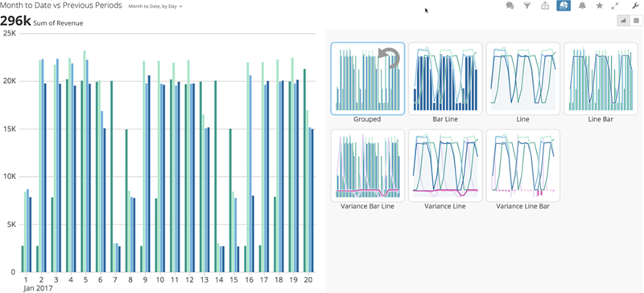Toggle the chart type picker icon
The height and width of the screenshot is (293, 644).
[563, 6]
